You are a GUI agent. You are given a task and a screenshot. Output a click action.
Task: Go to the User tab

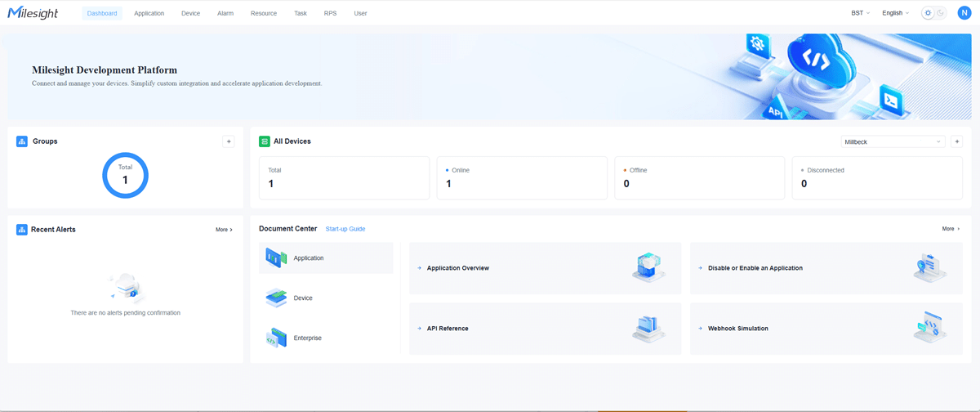360,13
